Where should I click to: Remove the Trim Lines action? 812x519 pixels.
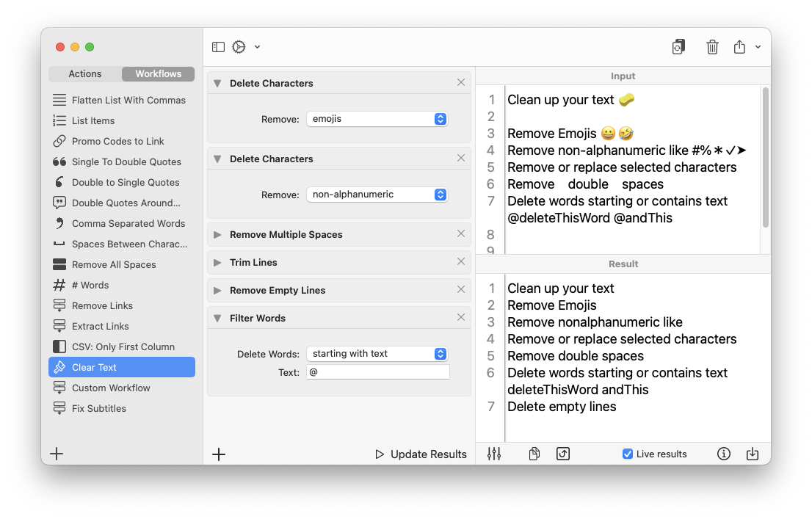click(x=461, y=261)
